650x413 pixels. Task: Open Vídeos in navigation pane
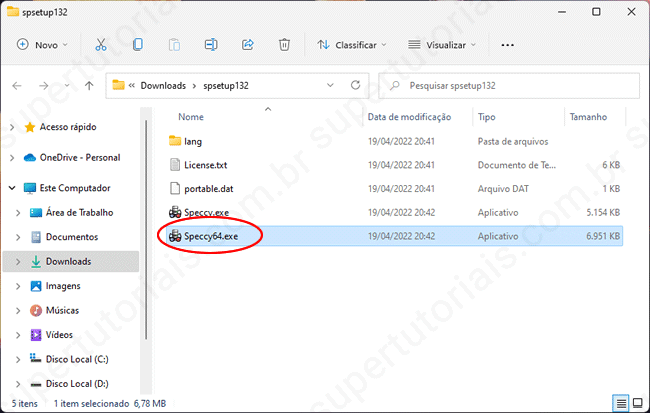click(x=59, y=335)
